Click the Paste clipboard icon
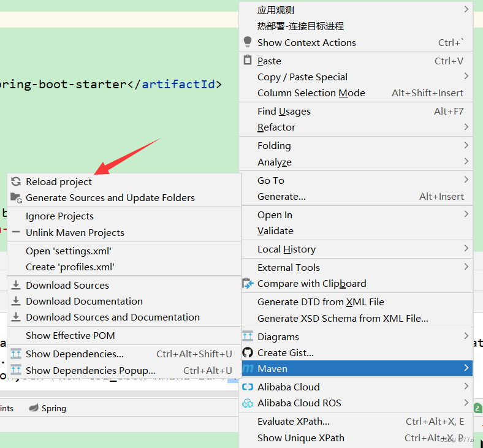Screen dimensions: 483x448 248,60
